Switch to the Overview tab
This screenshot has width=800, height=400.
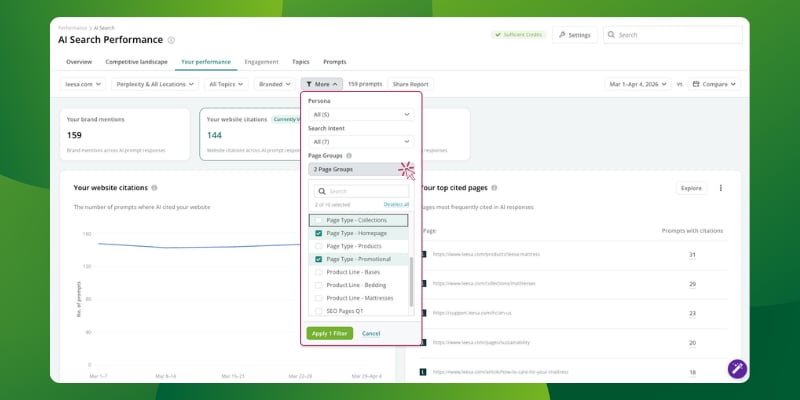click(x=79, y=62)
